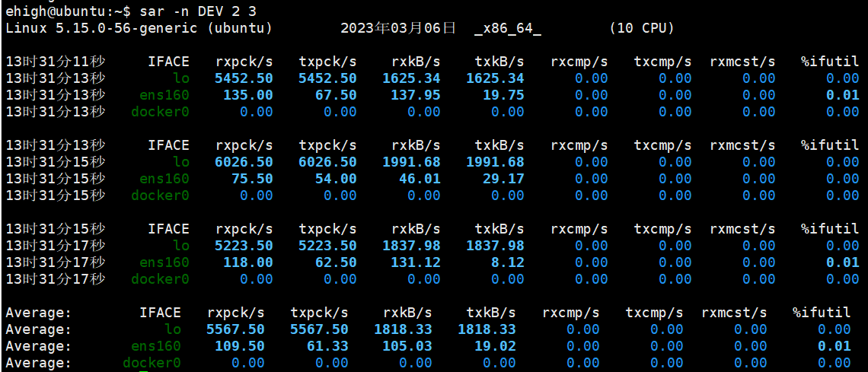This screenshot has height=372, width=868.
Task: Click the value 62.50
Action: point(336,262)
